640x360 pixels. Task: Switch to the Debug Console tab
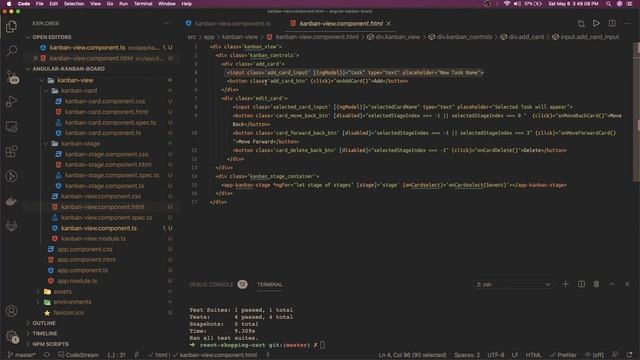point(211,284)
